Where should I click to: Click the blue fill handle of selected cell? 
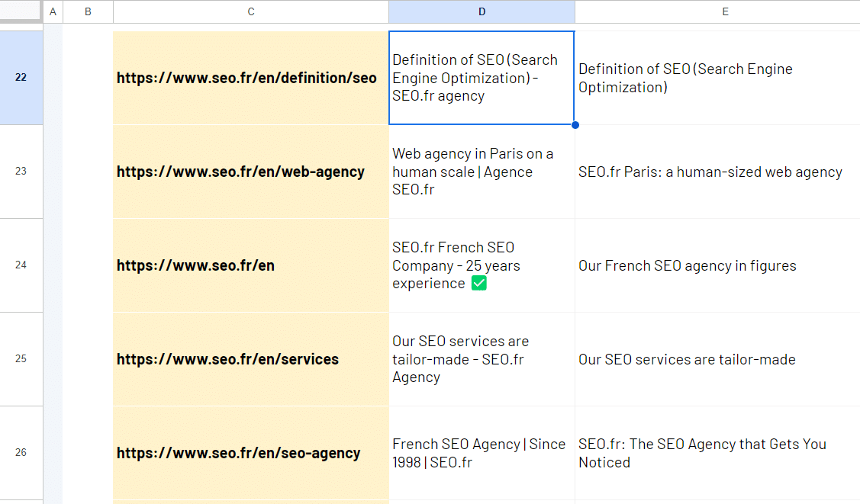point(575,125)
